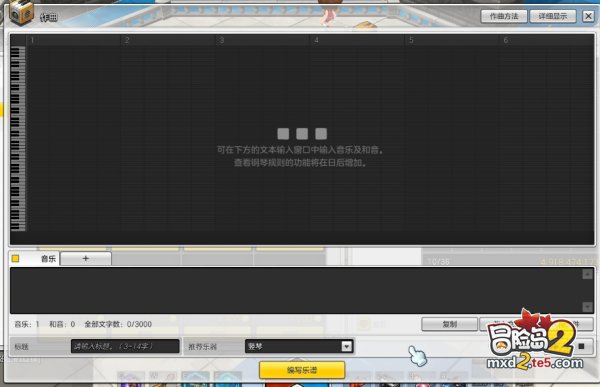Click the 和音: 0 count text
This screenshot has height=387, width=600.
point(62,324)
